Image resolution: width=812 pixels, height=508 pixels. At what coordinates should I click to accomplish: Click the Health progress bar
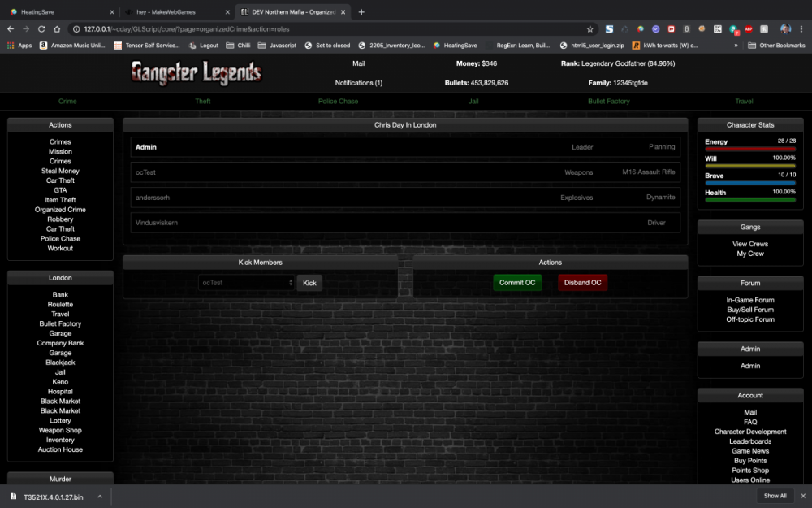[749, 200]
